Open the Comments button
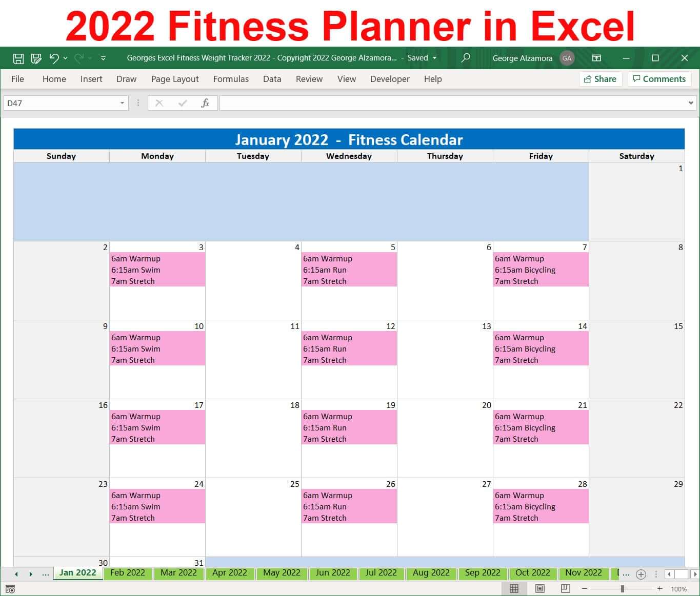The width and height of the screenshot is (700, 596). [x=659, y=79]
